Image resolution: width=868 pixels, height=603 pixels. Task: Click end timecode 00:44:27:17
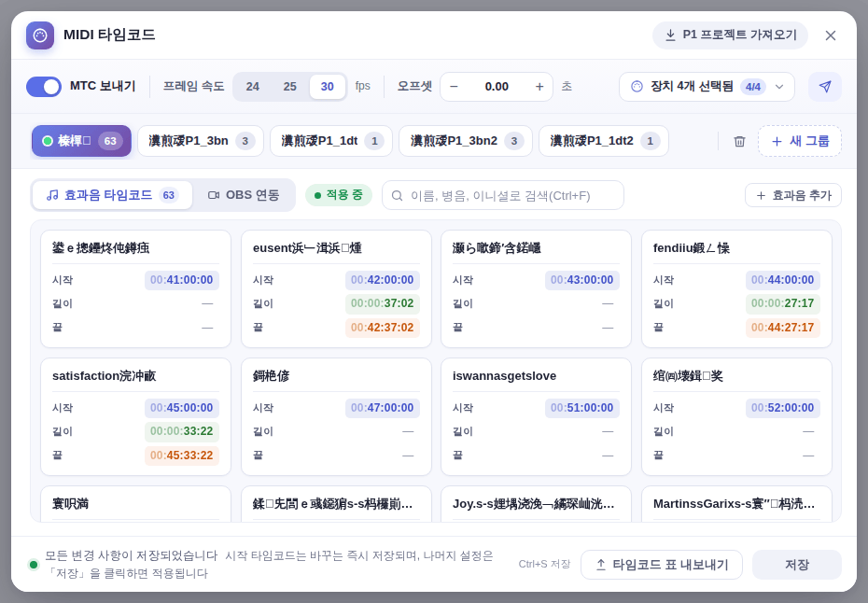click(x=783, y=328)
